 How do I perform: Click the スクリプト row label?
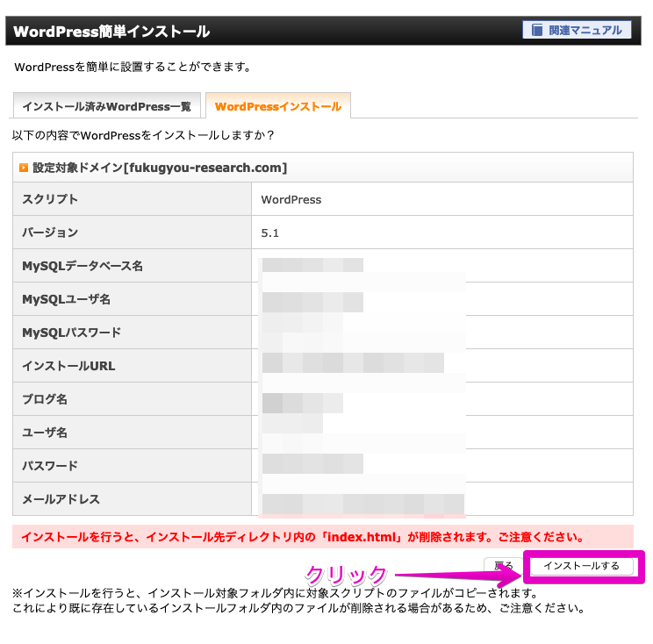click(50, 199)
